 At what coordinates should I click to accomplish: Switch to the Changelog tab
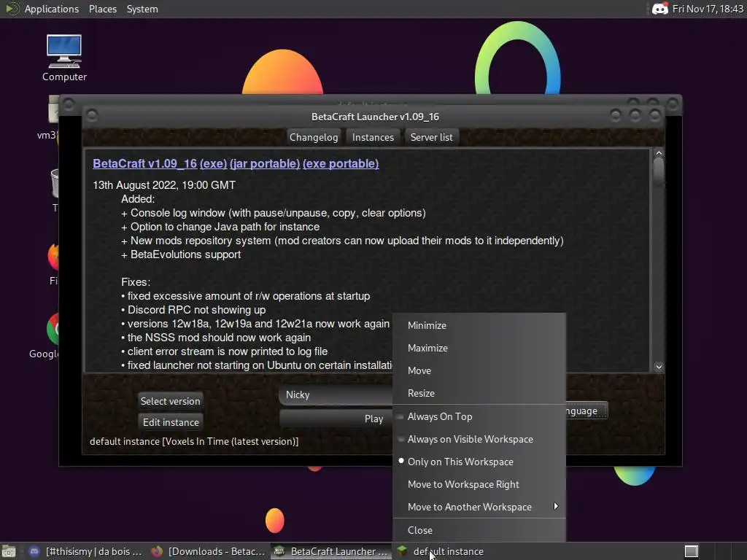(314, 137)
